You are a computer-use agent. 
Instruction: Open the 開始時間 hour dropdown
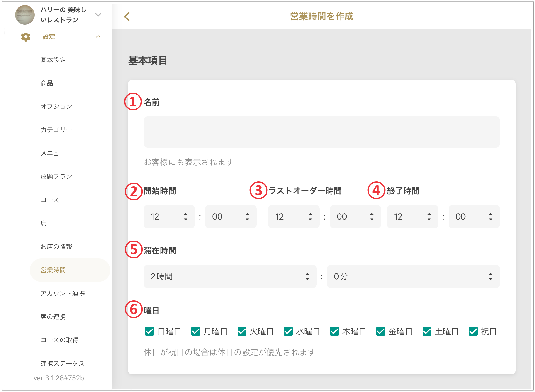[x=169, y=216]
